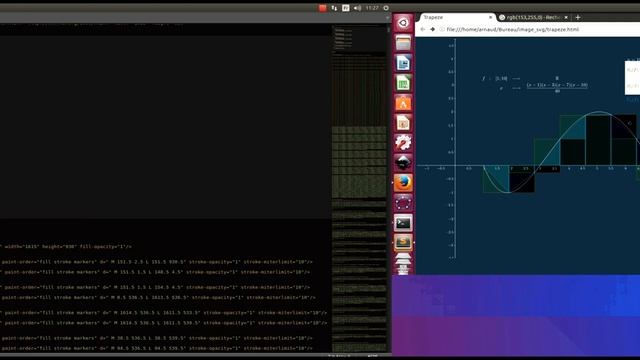Click the editor vertical scrollbar

click(x=389, y=188)
